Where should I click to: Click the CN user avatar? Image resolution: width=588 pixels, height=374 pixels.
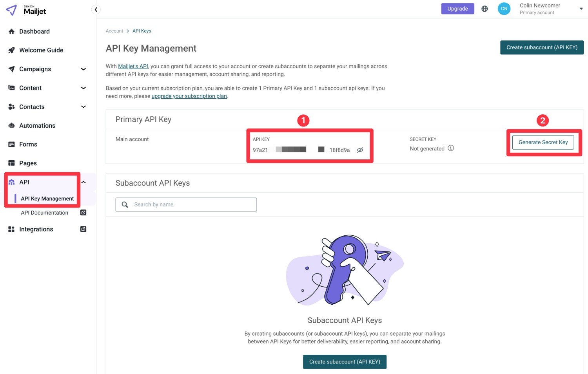pyautogui.click(x=504, y=9)
